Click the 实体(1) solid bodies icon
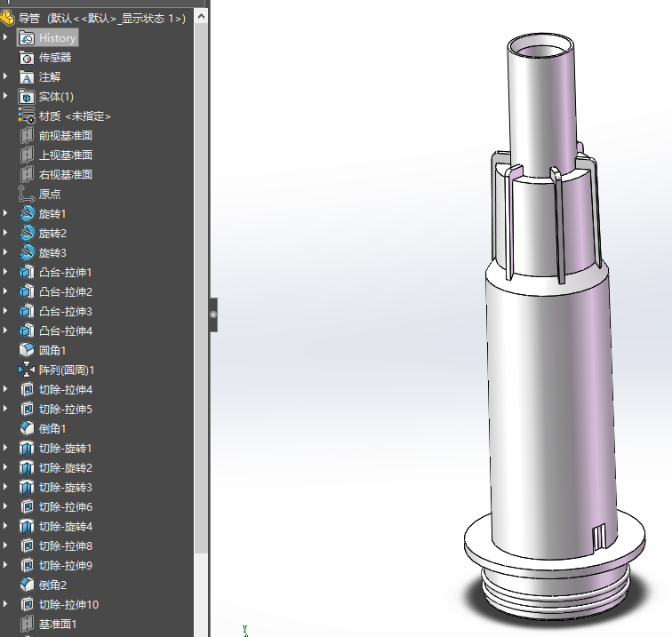Screen dimensions: 672x637 [x=27, y=97]
